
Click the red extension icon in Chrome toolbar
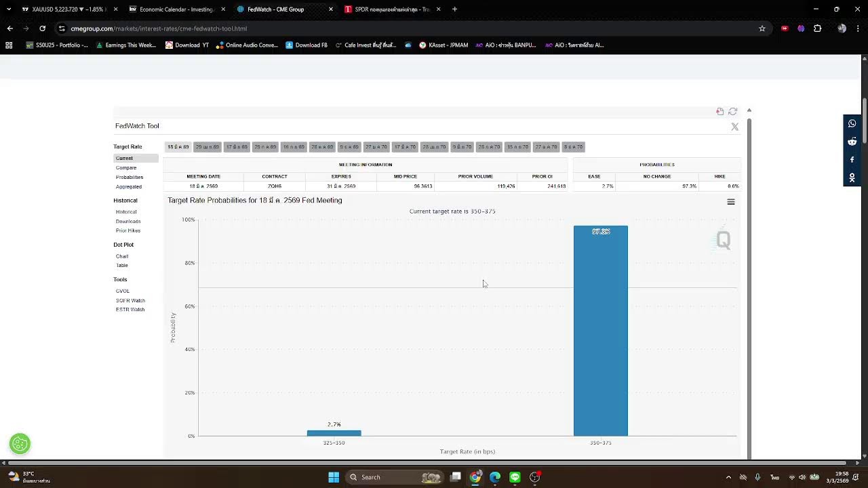tap(785, 28)
